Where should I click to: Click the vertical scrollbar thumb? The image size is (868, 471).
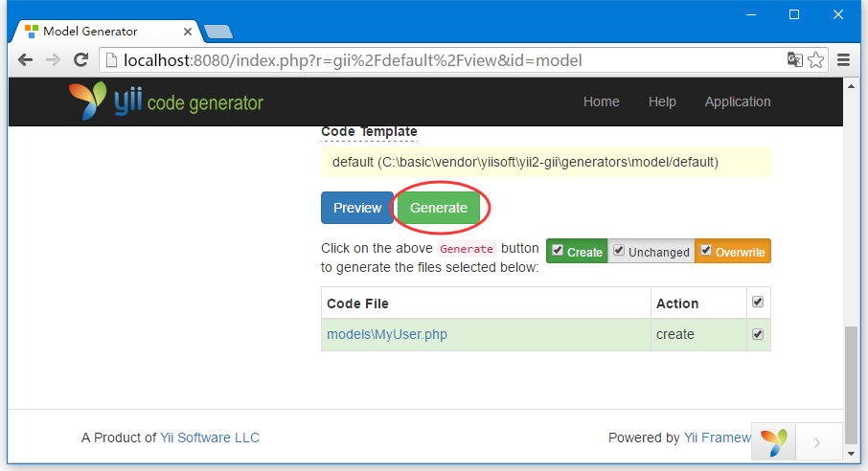(x=851, y=386)
